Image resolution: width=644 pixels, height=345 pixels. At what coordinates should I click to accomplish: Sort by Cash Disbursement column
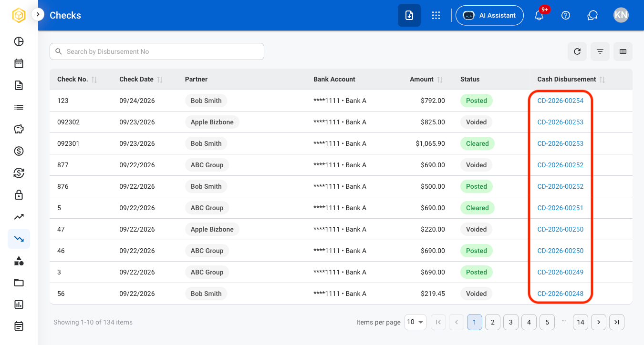pyautogui.click(x=602, y=80)
